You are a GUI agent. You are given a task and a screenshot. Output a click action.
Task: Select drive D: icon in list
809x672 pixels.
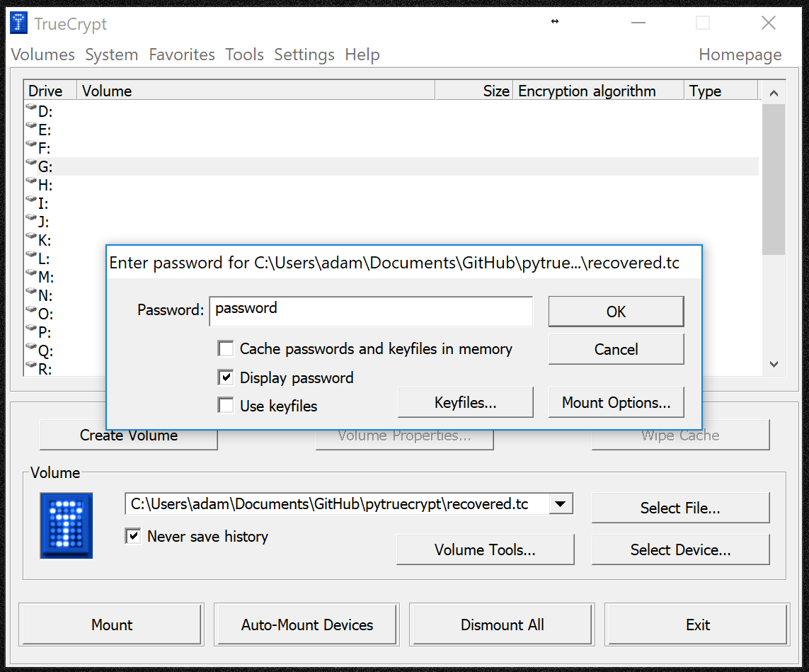coord(31,108)
